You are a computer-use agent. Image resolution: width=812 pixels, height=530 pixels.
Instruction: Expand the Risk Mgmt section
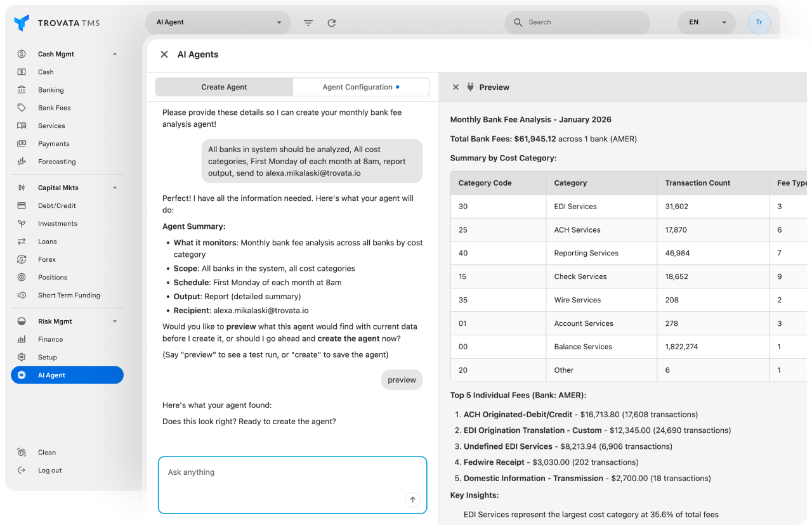(x=115, y=321)
